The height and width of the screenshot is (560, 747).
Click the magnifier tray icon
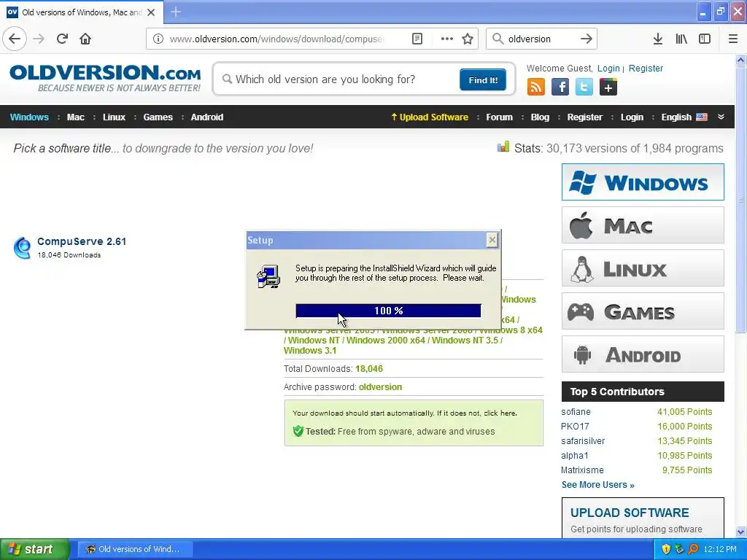click(693, 549)
